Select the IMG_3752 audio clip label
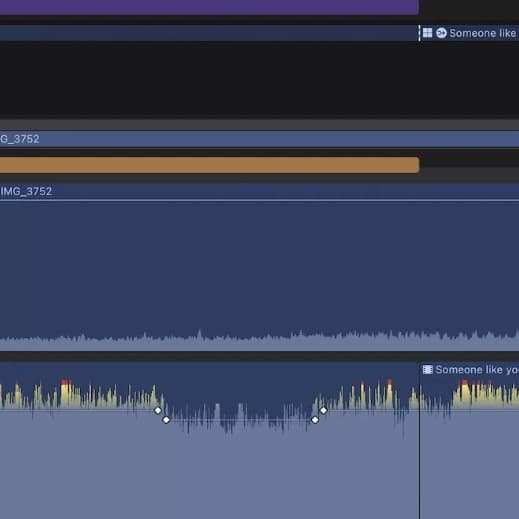The width and height of the screenshot is (519, 519). (x=26, y=191)
